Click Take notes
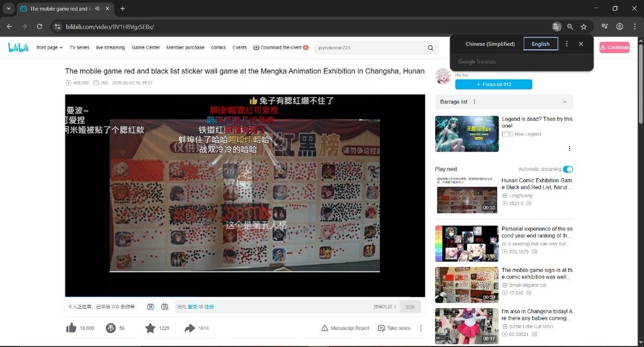Viewport: 644px width, 347px height. (394, 328)
